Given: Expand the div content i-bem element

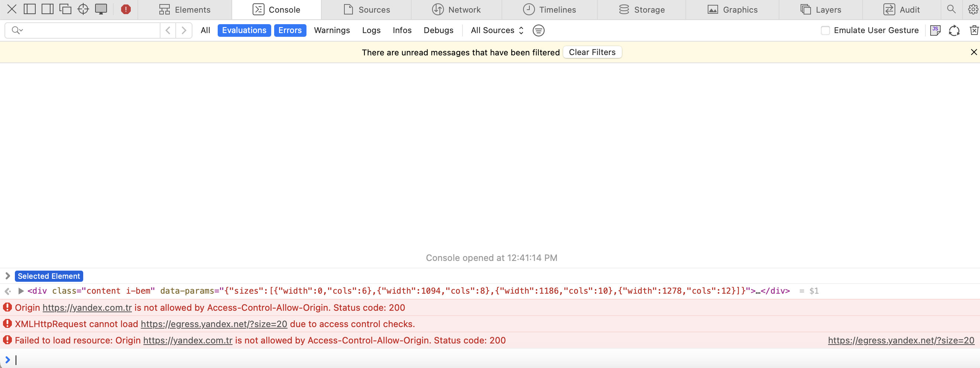Looking at the screenshot, I should (21, 291).
